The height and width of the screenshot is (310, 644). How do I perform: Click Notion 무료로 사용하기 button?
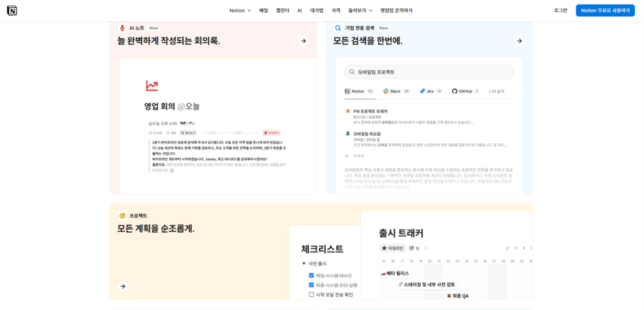point(605,11)
